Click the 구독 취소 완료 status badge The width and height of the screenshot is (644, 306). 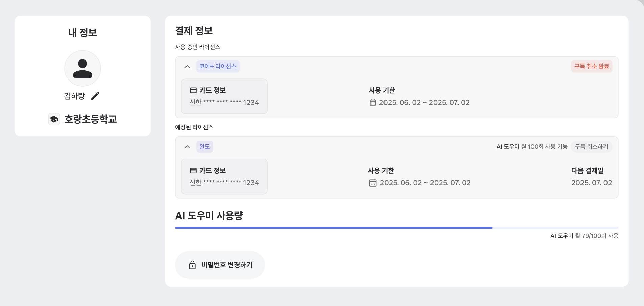click(x=592, y=66)
